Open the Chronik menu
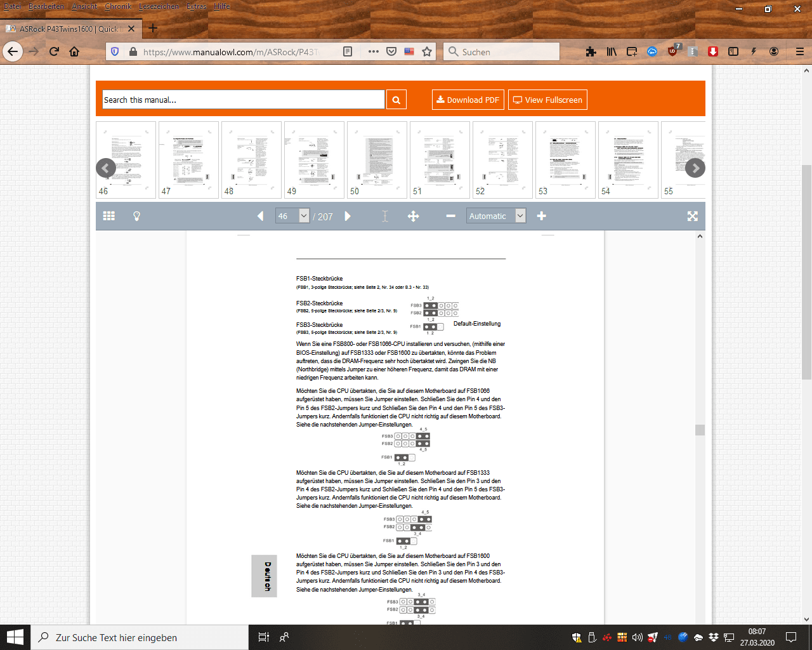 [118, 6]
